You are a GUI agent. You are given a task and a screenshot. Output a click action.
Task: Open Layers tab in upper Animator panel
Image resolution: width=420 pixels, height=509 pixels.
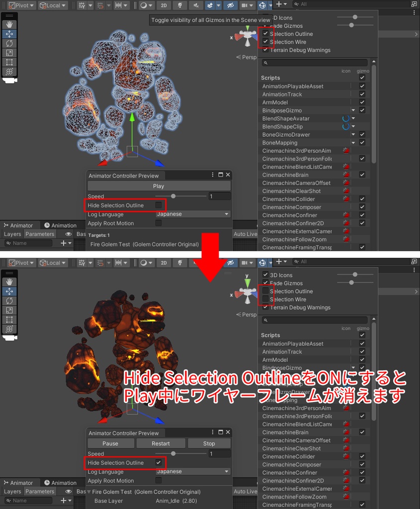[x=12, y=234]
